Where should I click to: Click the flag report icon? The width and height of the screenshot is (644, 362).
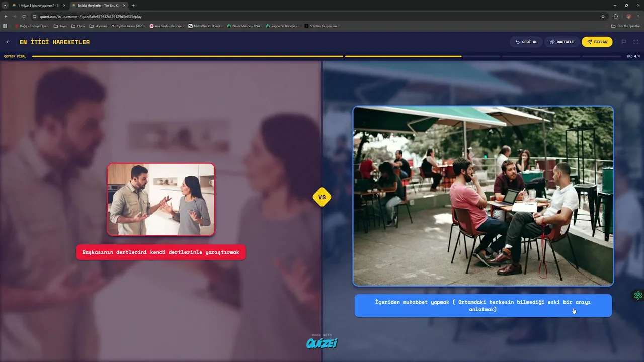[x=624, y=42]
